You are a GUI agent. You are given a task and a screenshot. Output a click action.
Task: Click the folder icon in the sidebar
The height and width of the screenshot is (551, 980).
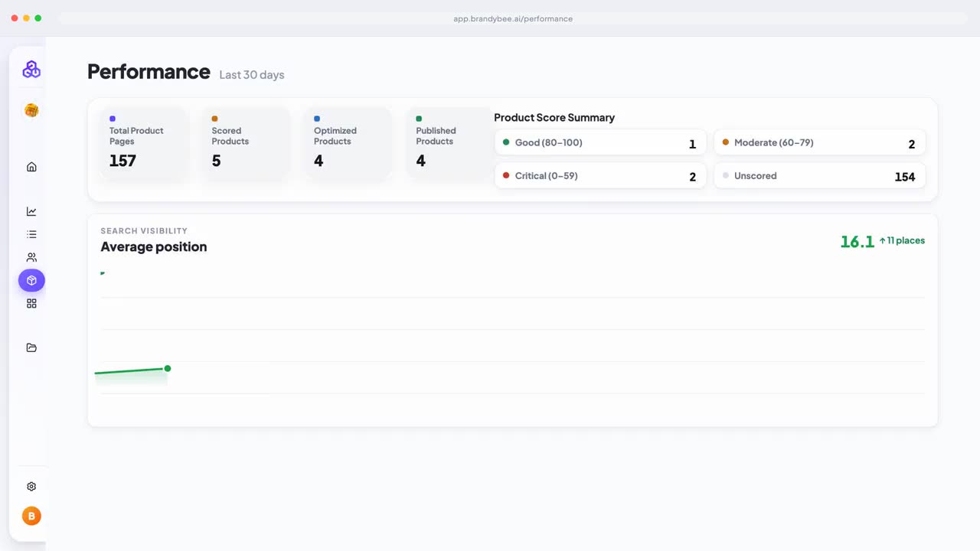[31, 347]
